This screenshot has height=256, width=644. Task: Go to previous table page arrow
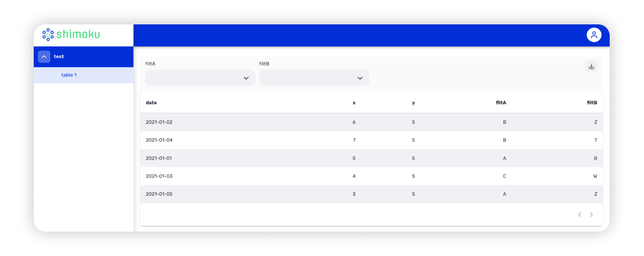point(579,215)
